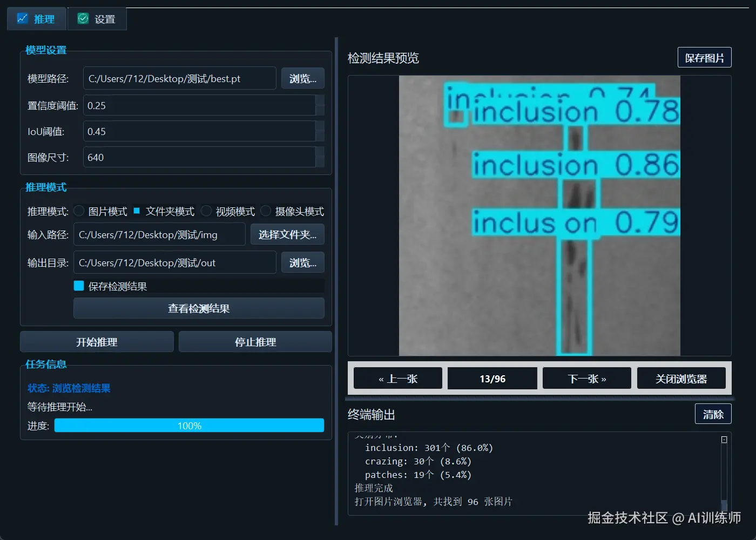The image size is (756, 540).
Task: Go to previous image with «上一张
Action: pos(397,378)
